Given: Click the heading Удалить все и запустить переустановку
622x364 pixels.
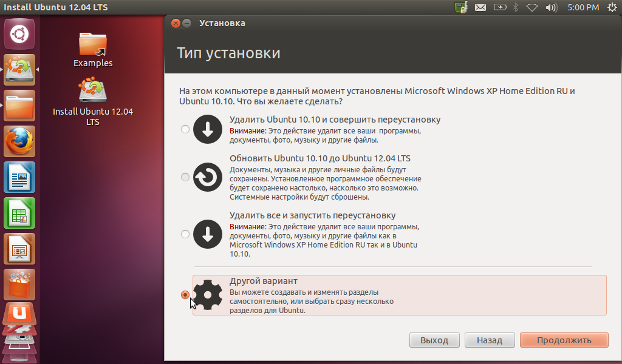Looking at the screenshot, I should click(312, 215).
